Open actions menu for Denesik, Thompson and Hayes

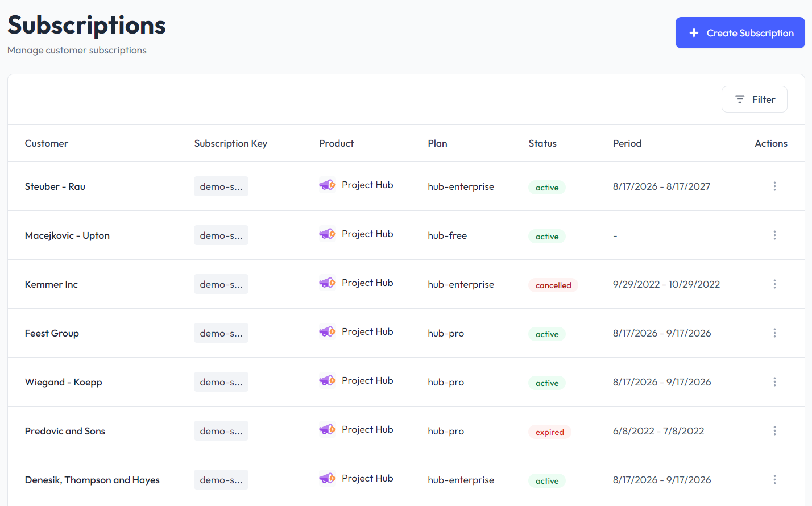pos(774,480)
